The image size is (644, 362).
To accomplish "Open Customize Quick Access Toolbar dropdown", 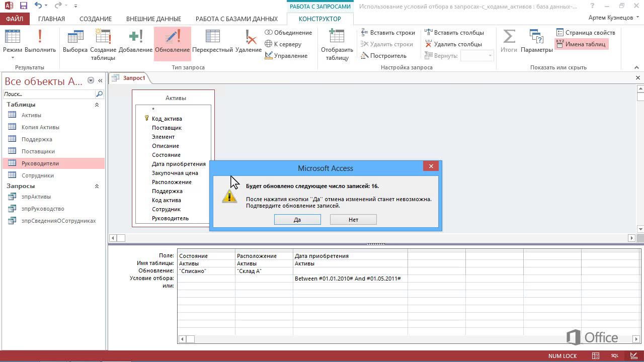I will point(76,6).
